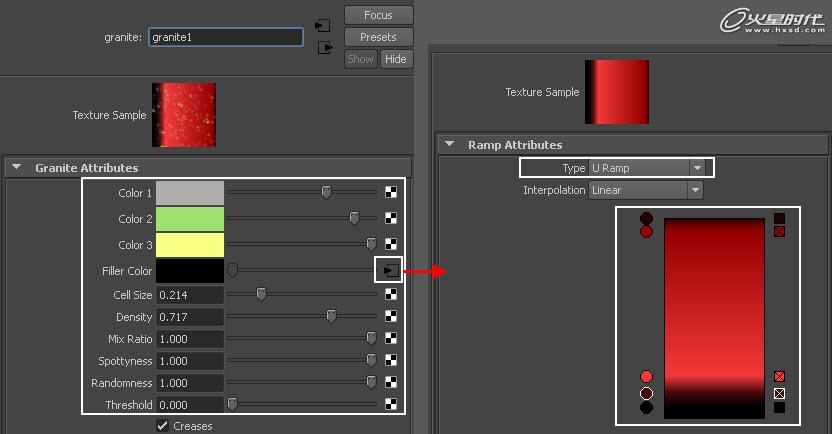Toggle the Creases checkbox
832x434 pixels.
pos(162,426)
